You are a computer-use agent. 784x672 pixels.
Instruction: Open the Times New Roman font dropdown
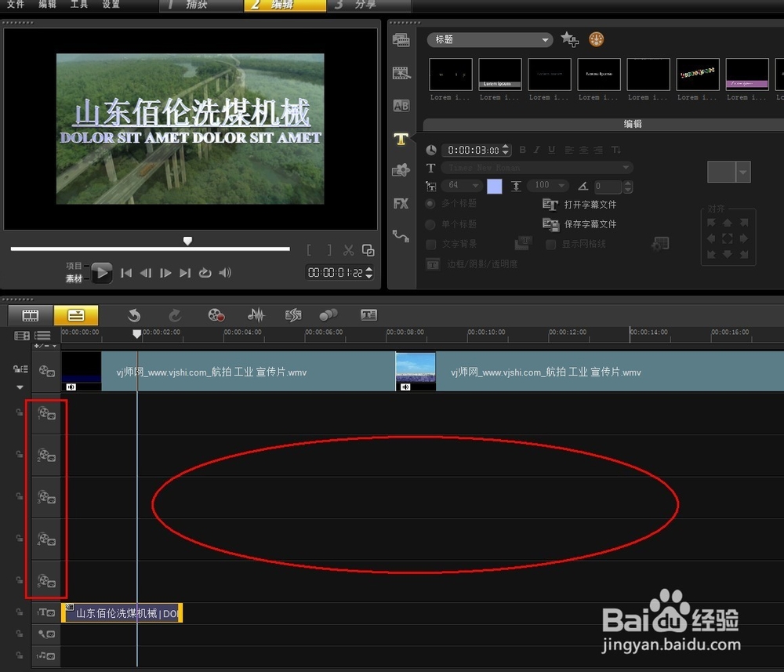(x=537, y=168)
